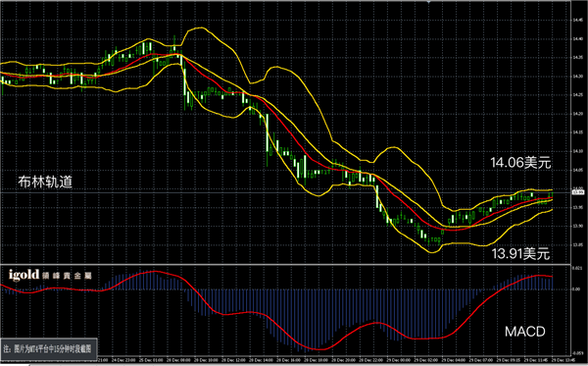Click the 14.00 label on price axis
The height and width of the screenshot is (366, 588).
click(577, 188)
